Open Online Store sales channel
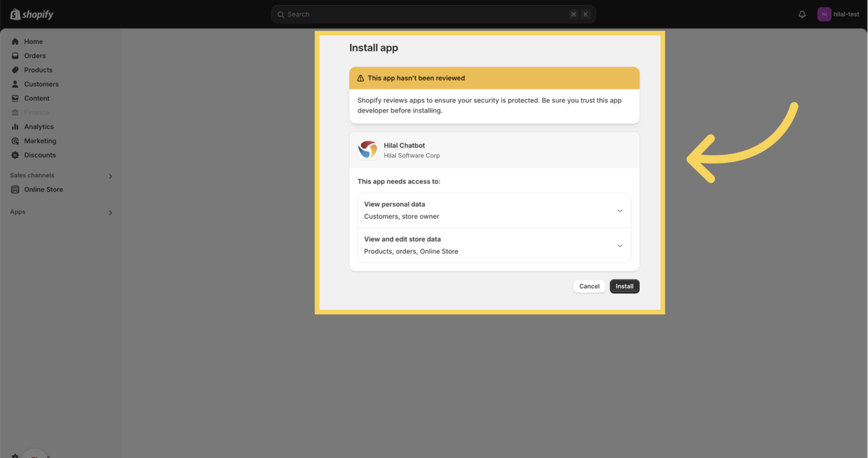 pos(43,190)
